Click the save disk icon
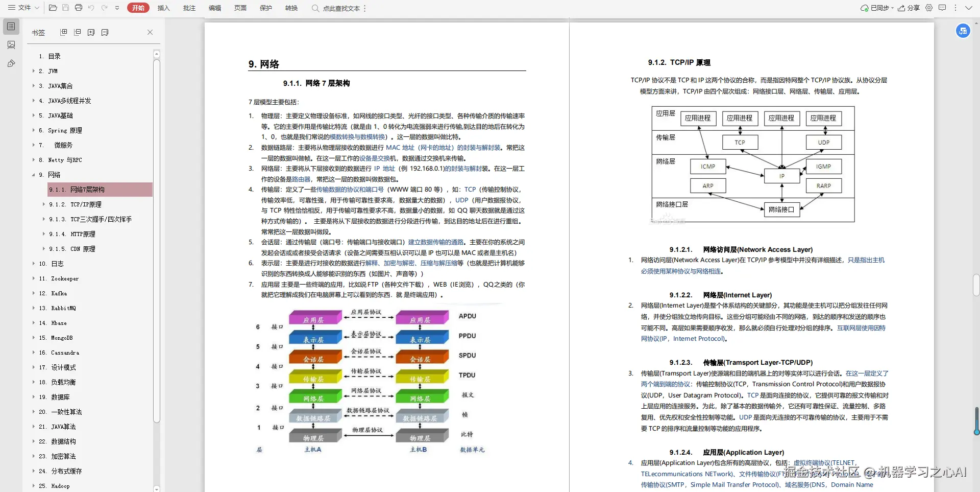Image resolution: width=980 pixels, height=492 pixels. point(65,8)
